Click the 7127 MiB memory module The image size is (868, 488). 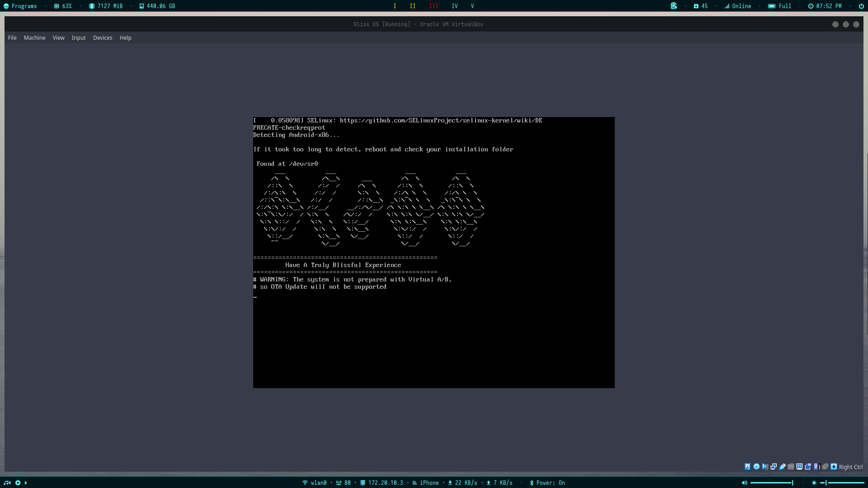pos(106,6)
